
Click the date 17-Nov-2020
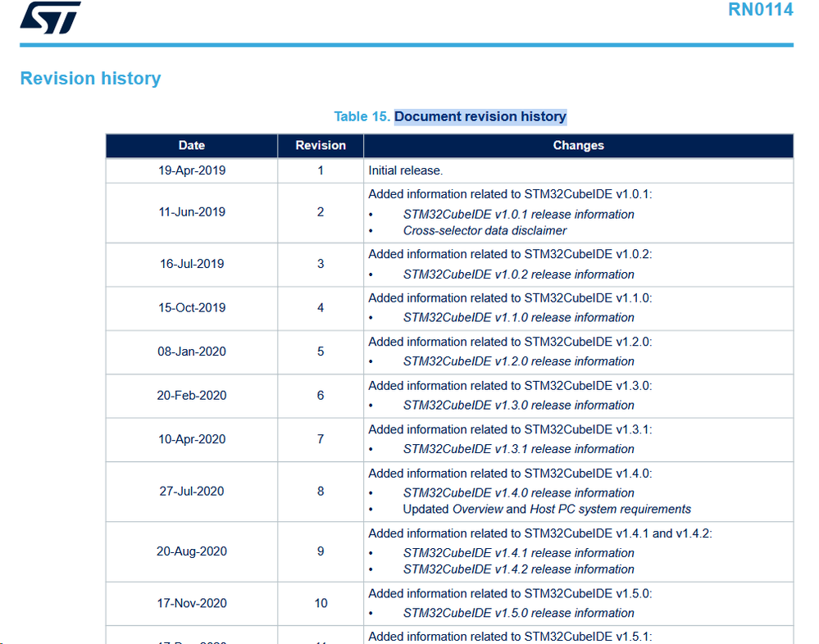pos(192,603)
